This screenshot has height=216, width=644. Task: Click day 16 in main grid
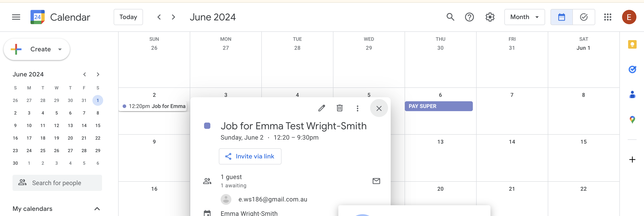[154, 189]
